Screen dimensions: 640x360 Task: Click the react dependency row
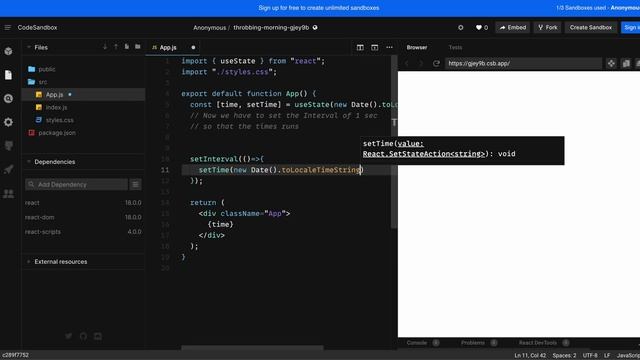click(83, 202)
